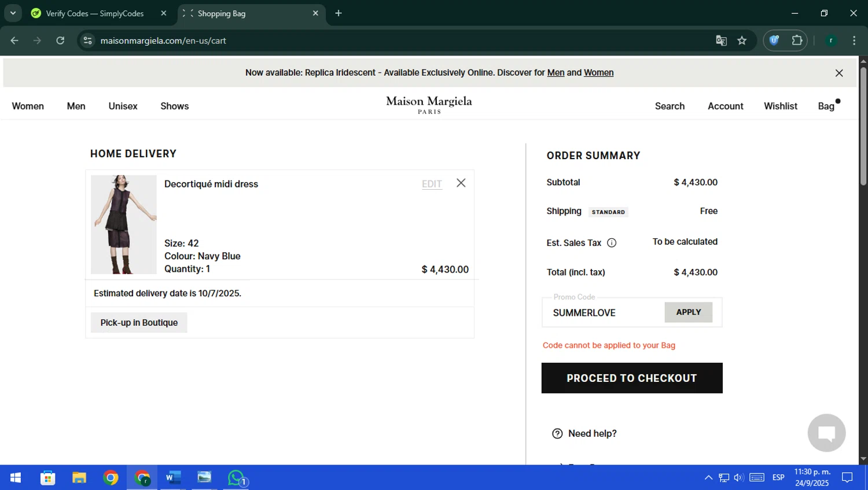
Task: Open the Decortiqué midi dress thumbnail
Action: click(x=124, y=224)
